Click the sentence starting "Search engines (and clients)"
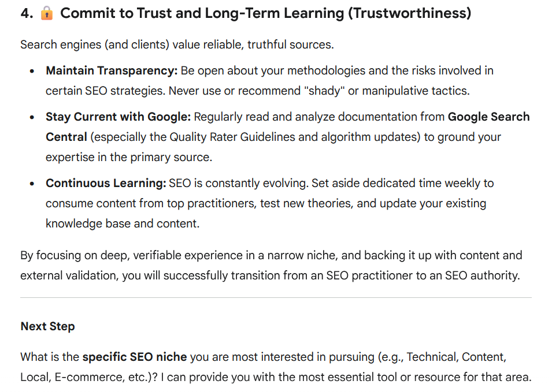Viewport: 552px width, 392px height. coord(177,44)
